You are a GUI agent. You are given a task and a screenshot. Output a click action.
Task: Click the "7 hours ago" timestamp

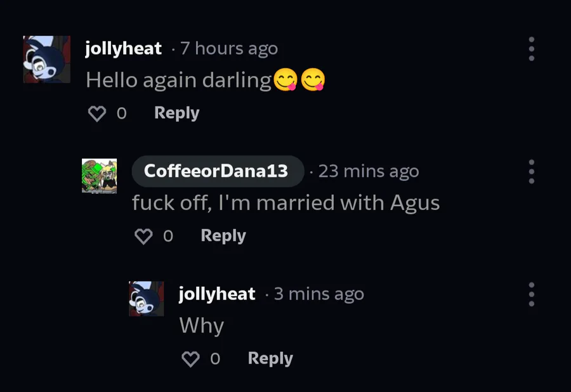click(x=229, y=48)
